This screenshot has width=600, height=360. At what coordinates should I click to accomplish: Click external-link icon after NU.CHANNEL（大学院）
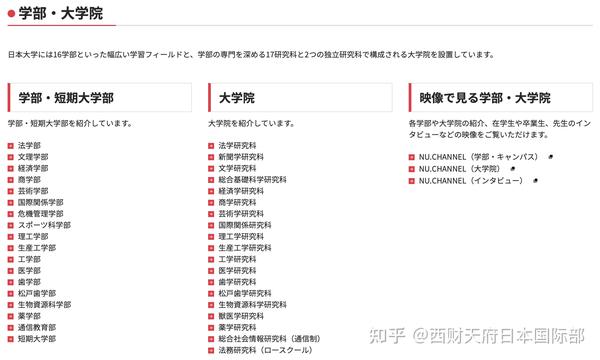click(513, 168)
